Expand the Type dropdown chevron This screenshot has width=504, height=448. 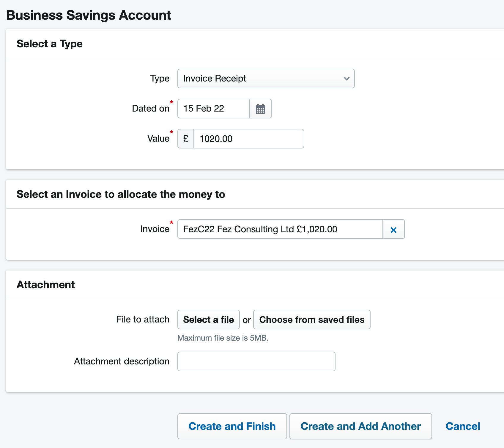coord(346,79)
